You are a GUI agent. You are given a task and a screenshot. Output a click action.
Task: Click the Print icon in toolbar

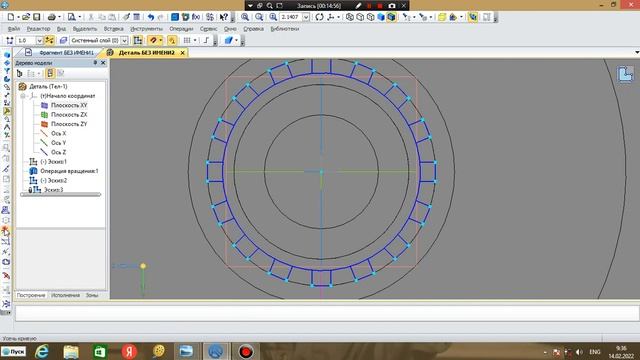tap(51, 17)
